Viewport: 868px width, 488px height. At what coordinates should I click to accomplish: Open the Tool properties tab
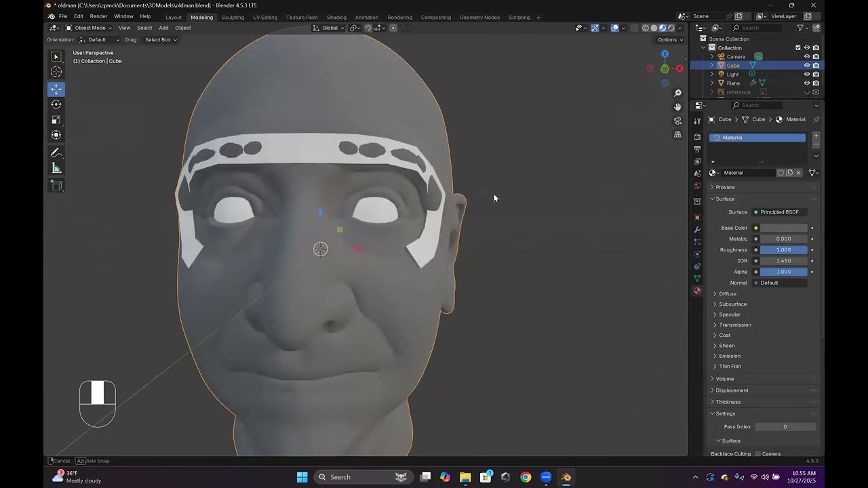(x=697, y=121)
